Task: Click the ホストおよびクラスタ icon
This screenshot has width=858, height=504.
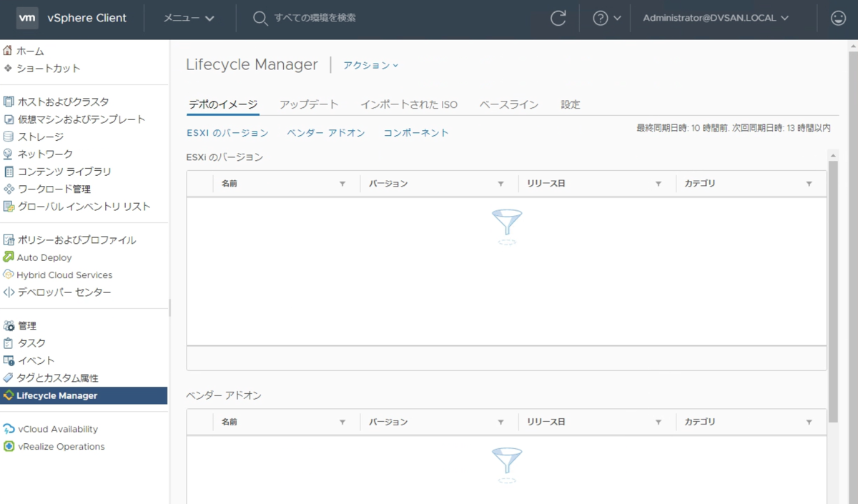Action: click(x=9, y=102)
